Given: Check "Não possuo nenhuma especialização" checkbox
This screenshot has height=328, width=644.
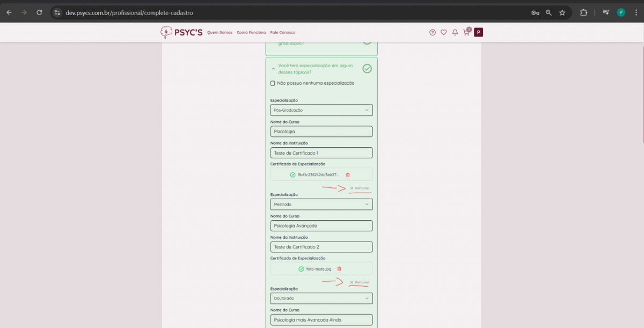Looking at the screenshot, I should (273, 83).
